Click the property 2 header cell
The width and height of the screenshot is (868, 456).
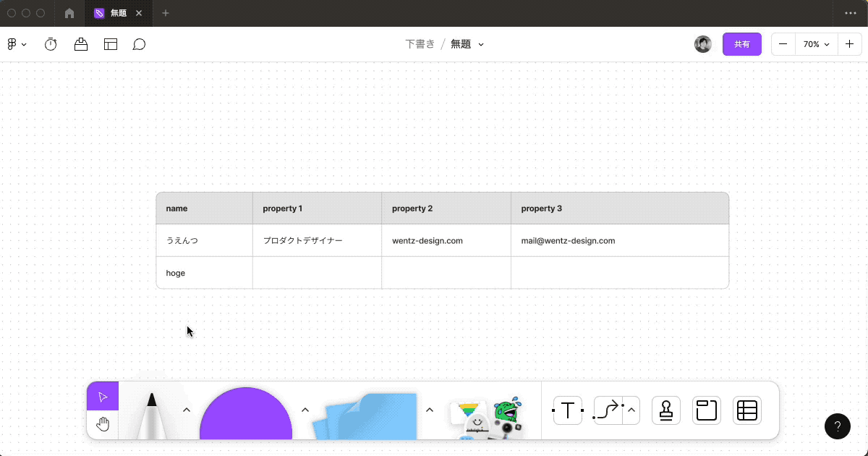(446, 208)
